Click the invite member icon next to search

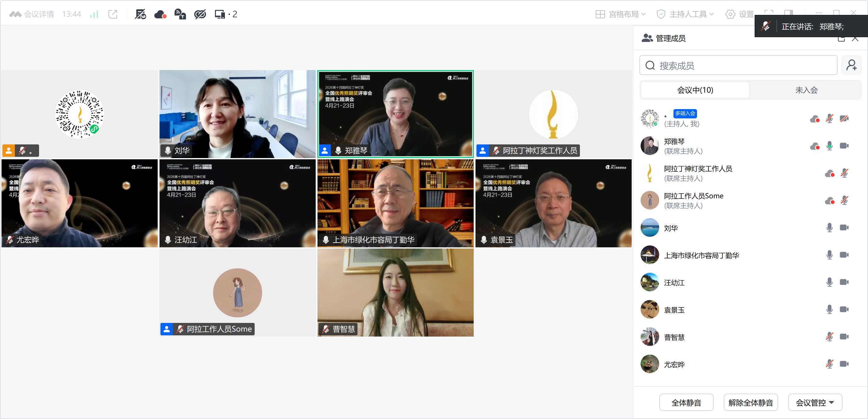click(851, 65)
